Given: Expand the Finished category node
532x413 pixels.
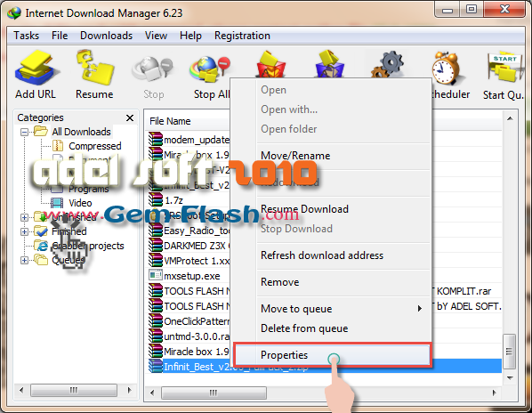Looking at the screenshot, I should tap(24, 231).
